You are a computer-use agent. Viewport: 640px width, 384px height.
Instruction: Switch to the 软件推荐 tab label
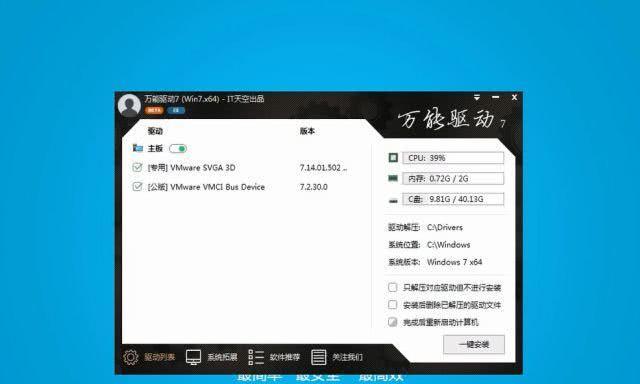(285, 357)
